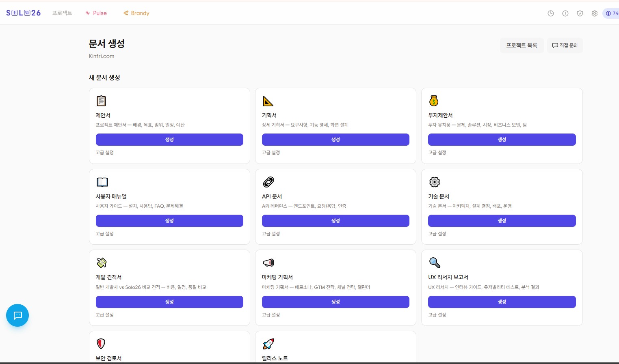The height and width of the screenshot is (364, 619).
Task: Click the exclamation alert icon in header
Action: click(565, 13)
